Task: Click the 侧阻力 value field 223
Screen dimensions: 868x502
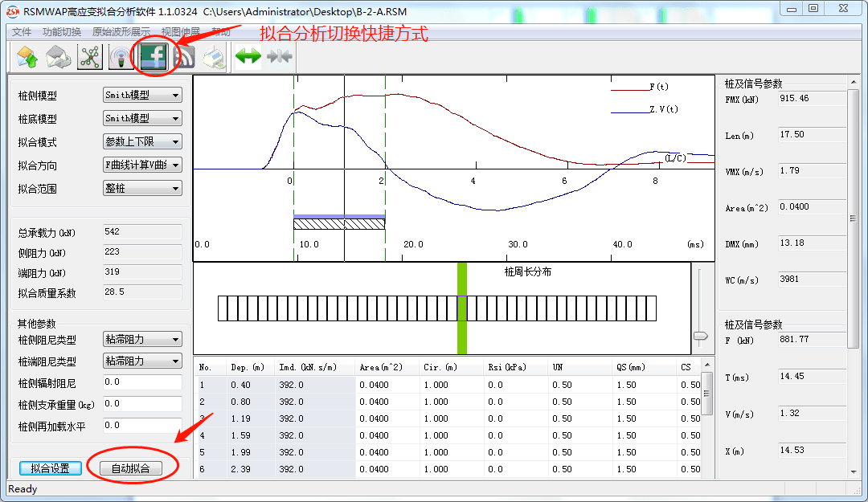Action: point(142,251)
